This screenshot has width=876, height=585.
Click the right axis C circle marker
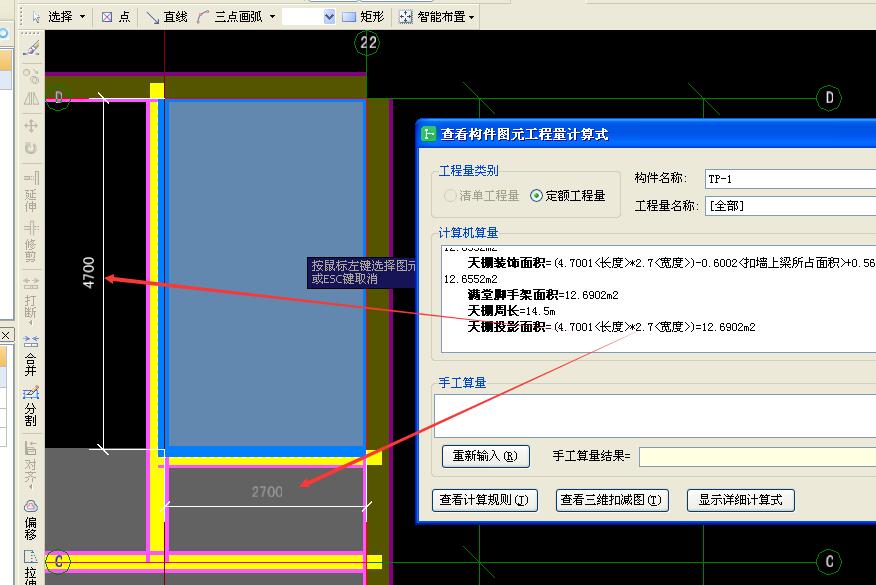point(829,561)
